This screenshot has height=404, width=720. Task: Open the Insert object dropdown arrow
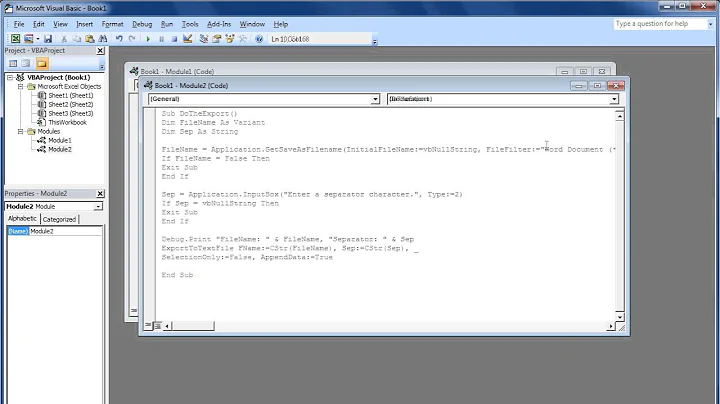click(x=38, y=39)
